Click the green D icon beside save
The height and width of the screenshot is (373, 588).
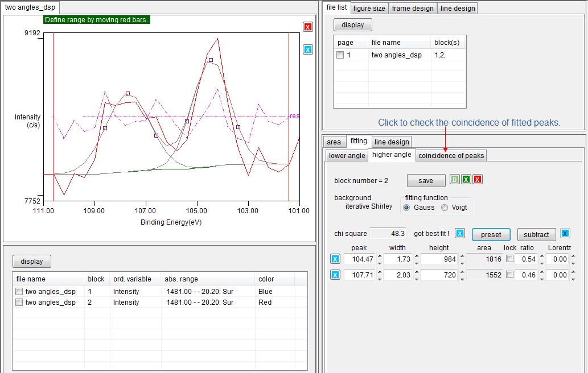(454, 180)
